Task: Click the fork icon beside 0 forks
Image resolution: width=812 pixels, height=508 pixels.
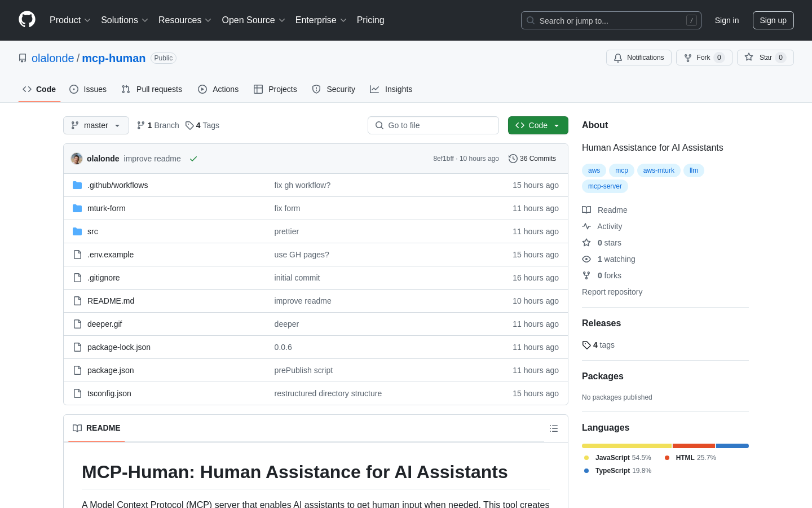Action: point(586,275)
